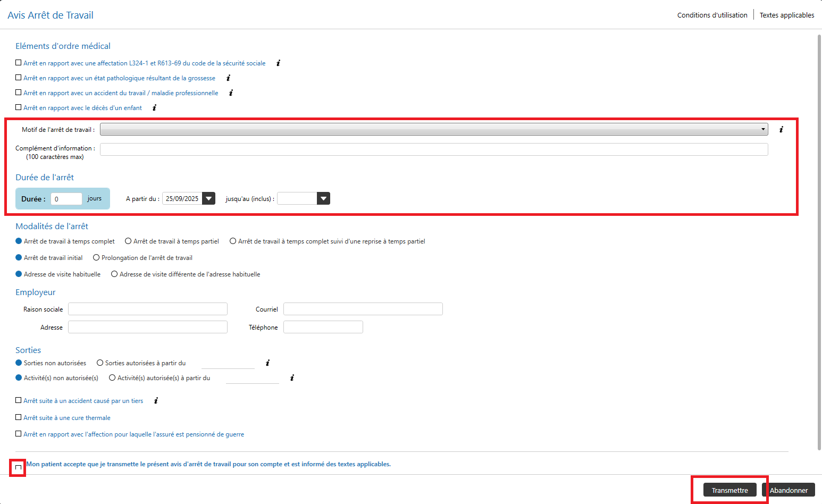Click info icon next to affectation L324-1 checkbox
Viewport: 822px width, 504px height.
coord(278,63)
